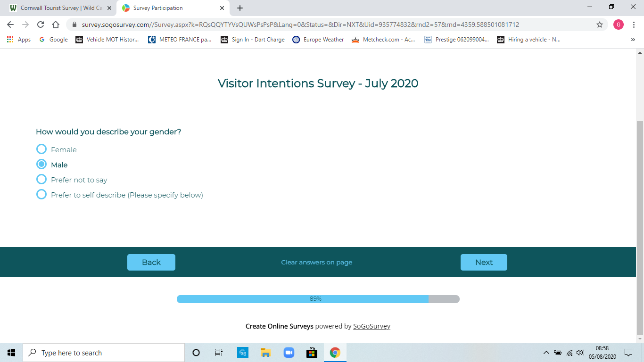Click the 89% survey progress bar

point(318,299)
